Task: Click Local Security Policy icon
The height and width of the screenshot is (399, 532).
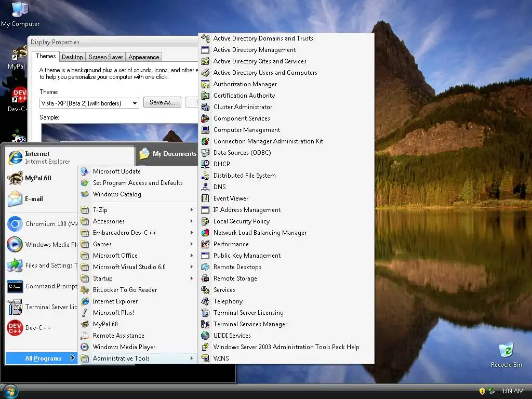Action: [205, 221]
